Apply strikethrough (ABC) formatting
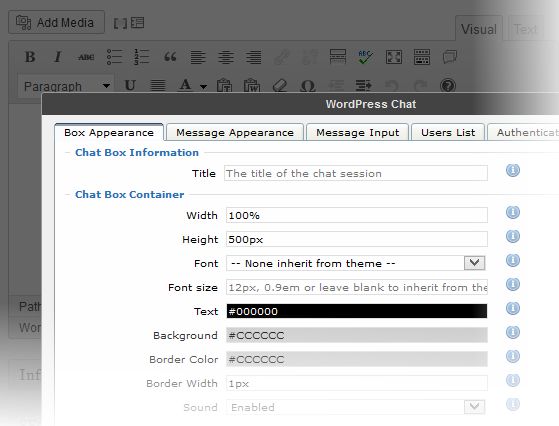 pos(86,57)
